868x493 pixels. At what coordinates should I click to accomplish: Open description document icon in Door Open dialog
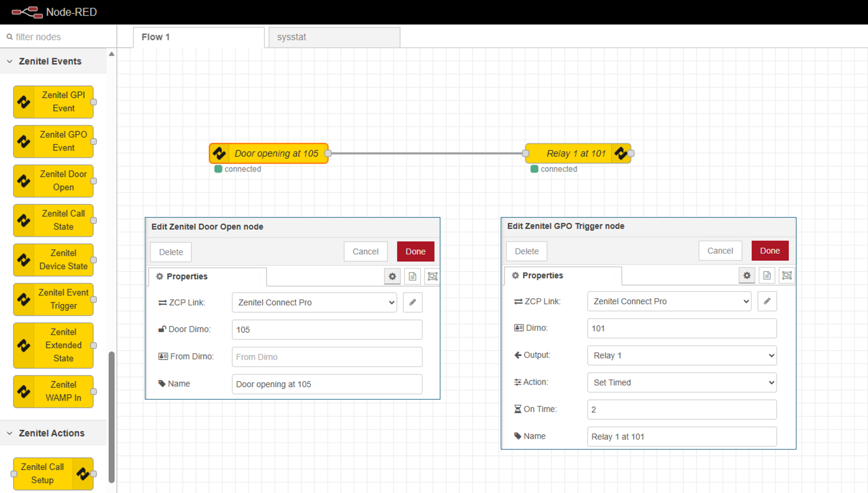[x=412, y=276]
